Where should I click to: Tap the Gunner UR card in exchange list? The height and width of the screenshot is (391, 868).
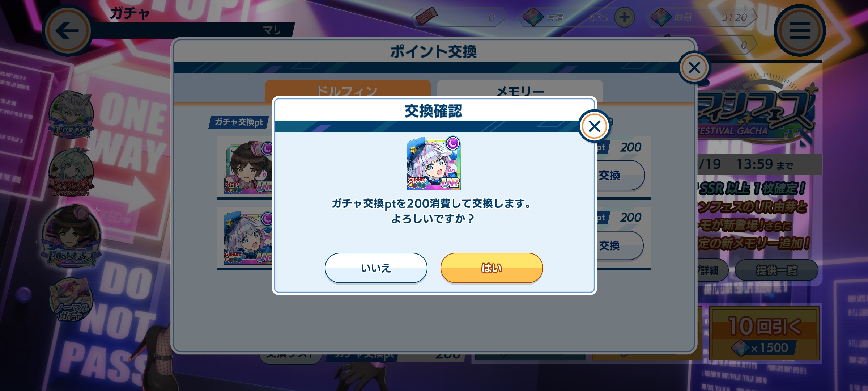pyautogui.click(x=248, y=237)
